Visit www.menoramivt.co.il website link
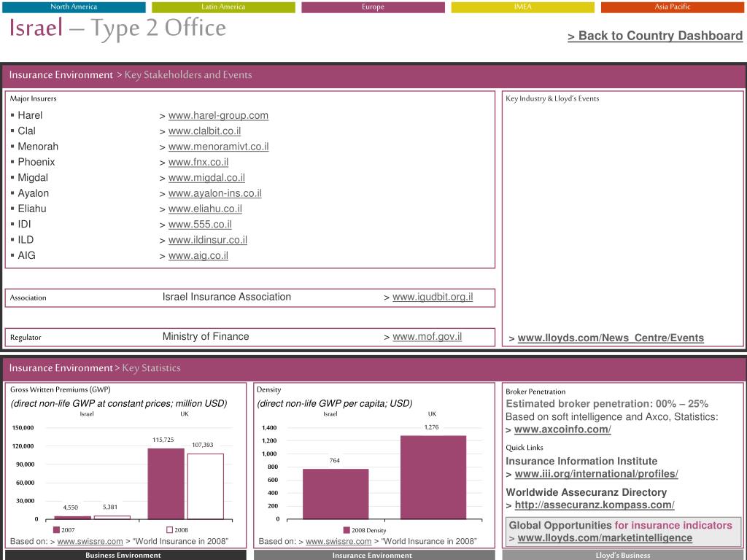Viewport: 747px width, 560px height. 218,147
